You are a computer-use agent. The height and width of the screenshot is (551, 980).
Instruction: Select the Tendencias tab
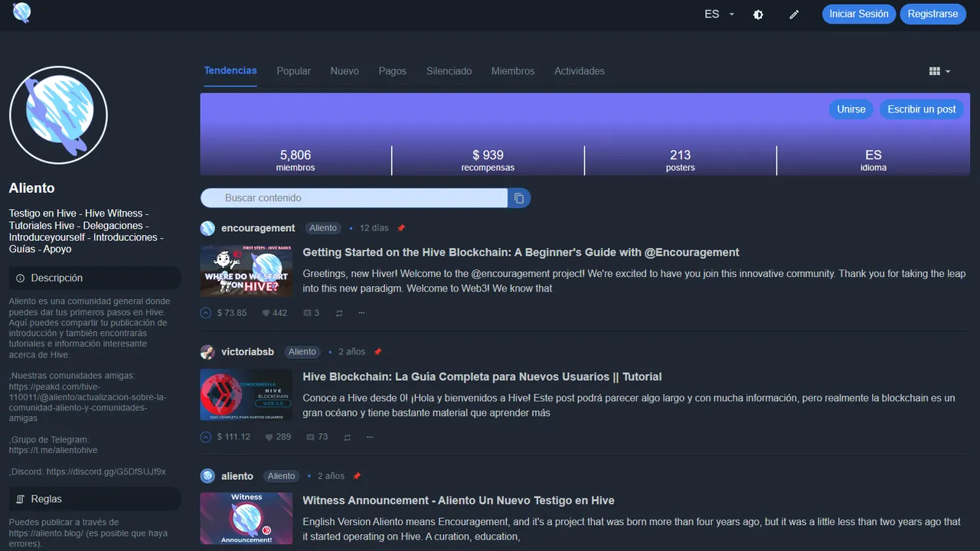[230, 70]
